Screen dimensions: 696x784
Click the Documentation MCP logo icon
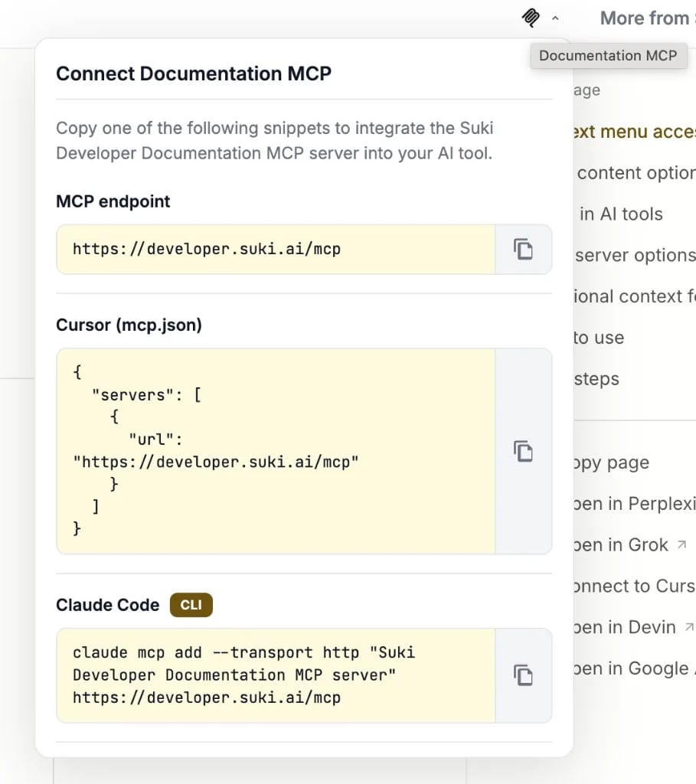pos(531,18)
